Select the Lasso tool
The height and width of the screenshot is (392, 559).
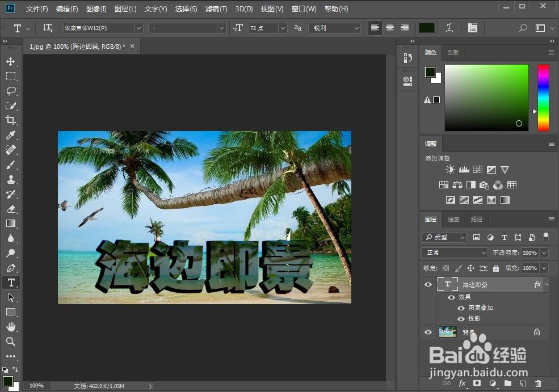pyautogui.click(x=11, y=91)
